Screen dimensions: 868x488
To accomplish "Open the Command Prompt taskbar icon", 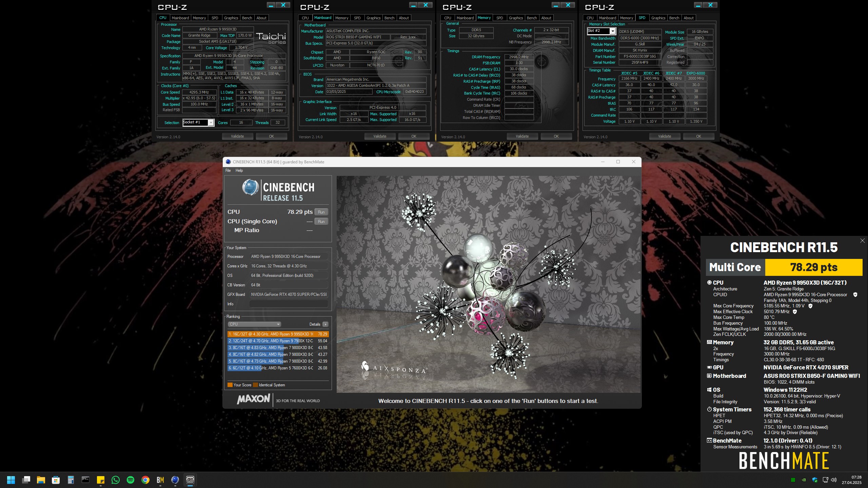I will pyautogui.click(x=86, y=480).
